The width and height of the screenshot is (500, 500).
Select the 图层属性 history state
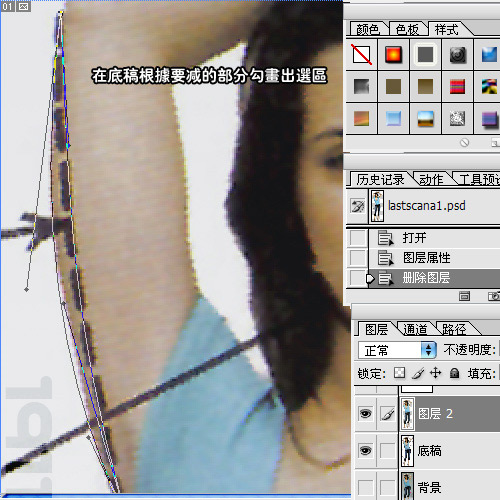pyautogui.click(x=434, y=258)
